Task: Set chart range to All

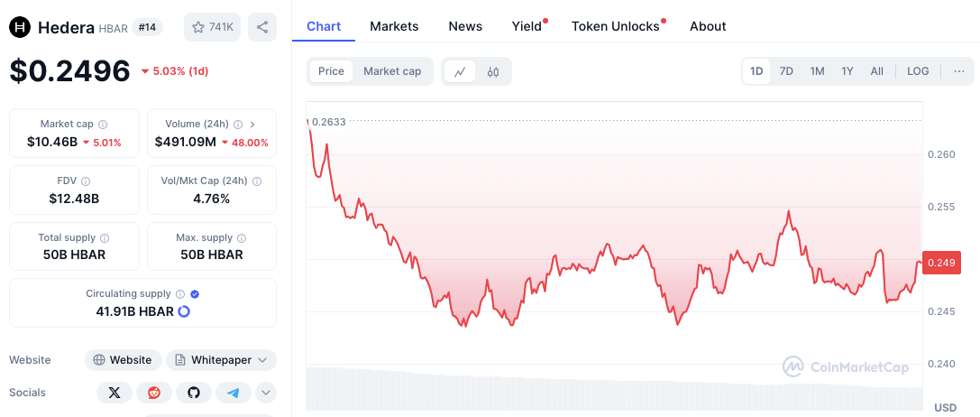Action: click(x=877, y=71)
